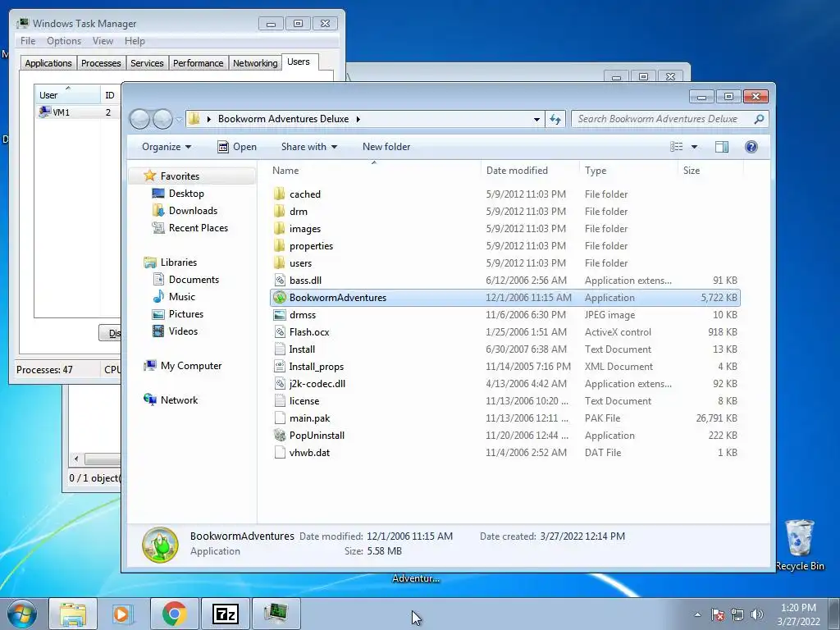Select the vhwb.dat file icon
This screenshot has height=630, width=840.
(279, 453)
